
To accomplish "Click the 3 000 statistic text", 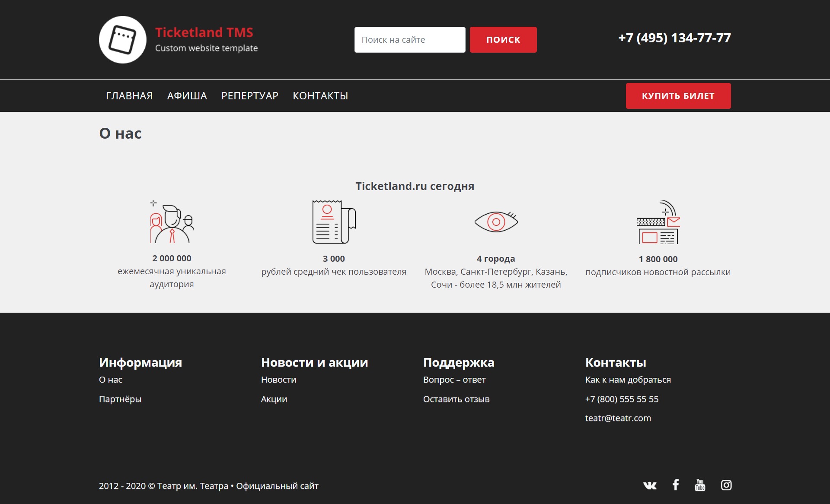I will (334, 259).
